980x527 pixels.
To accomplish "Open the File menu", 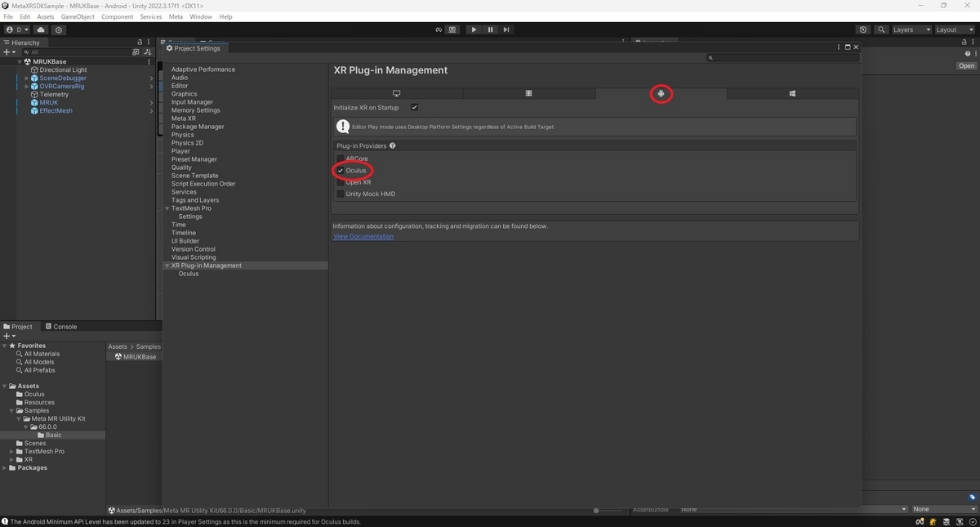I will 9,16.
